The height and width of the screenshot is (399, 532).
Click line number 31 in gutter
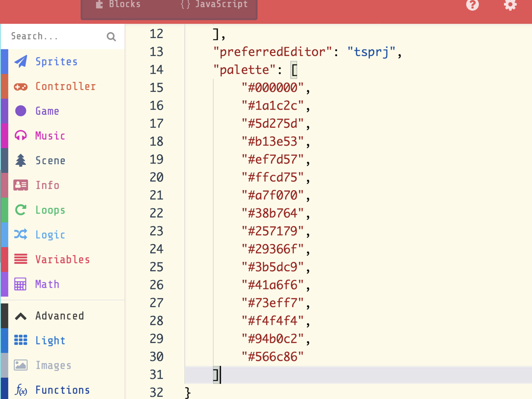(156, 375)
